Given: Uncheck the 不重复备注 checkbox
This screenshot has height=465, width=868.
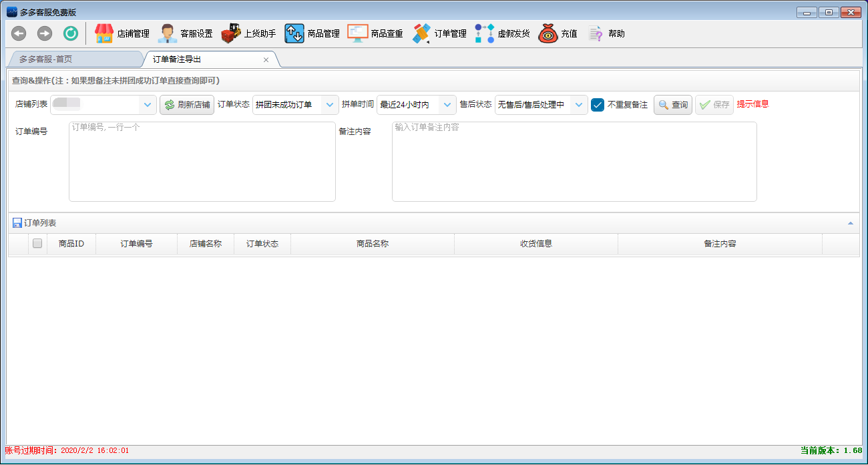Looking at the screenshot, I should point(598,105).
